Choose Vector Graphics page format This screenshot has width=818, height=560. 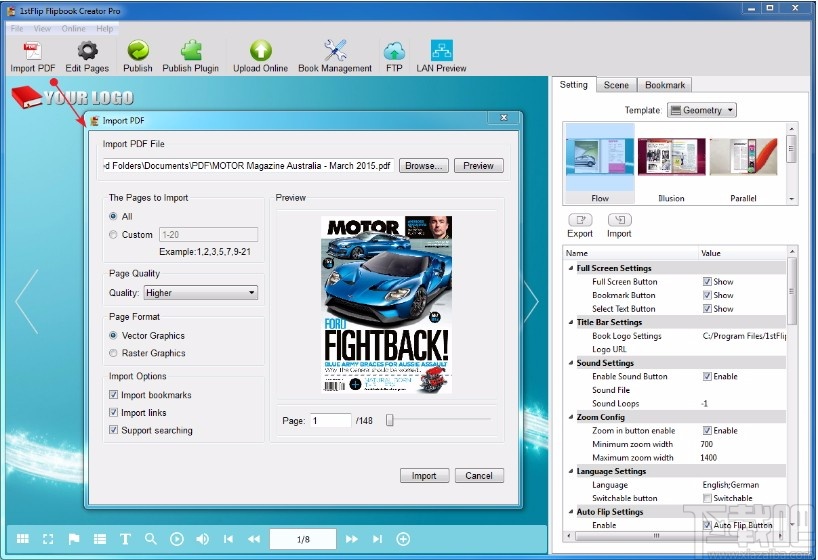tap(113, 335)
